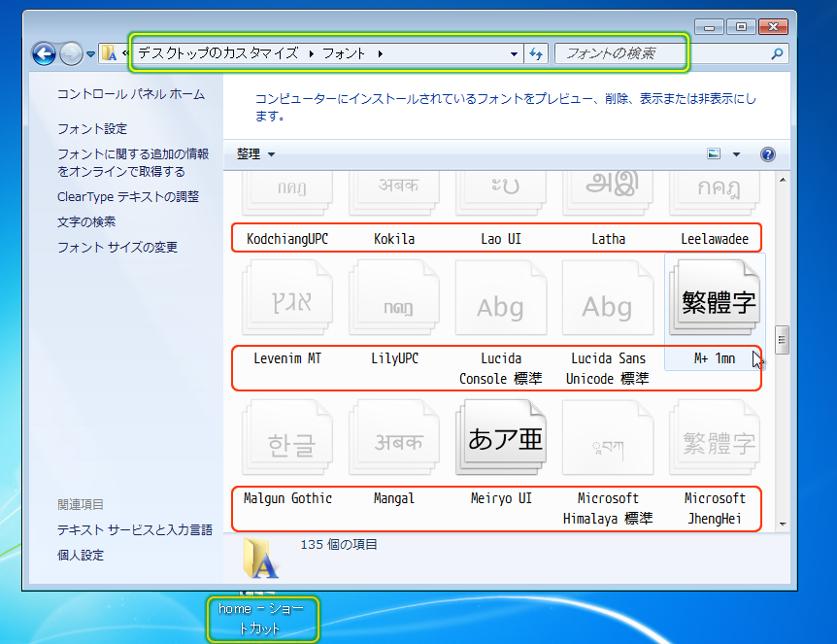Select デスクトップのカスタマイズ breadcrumb
Image resolution: width=837 pixels, height=644 pixels.
(218, 53)
